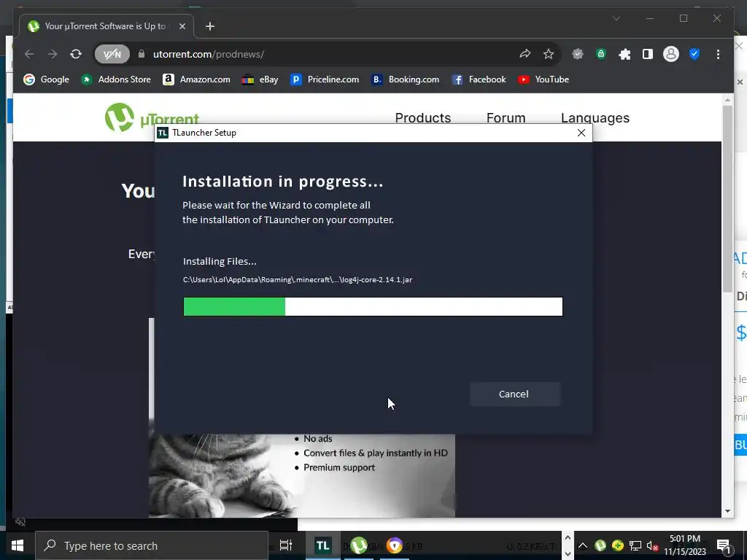Open the YouTube bookmark

(x=543, y=79)
